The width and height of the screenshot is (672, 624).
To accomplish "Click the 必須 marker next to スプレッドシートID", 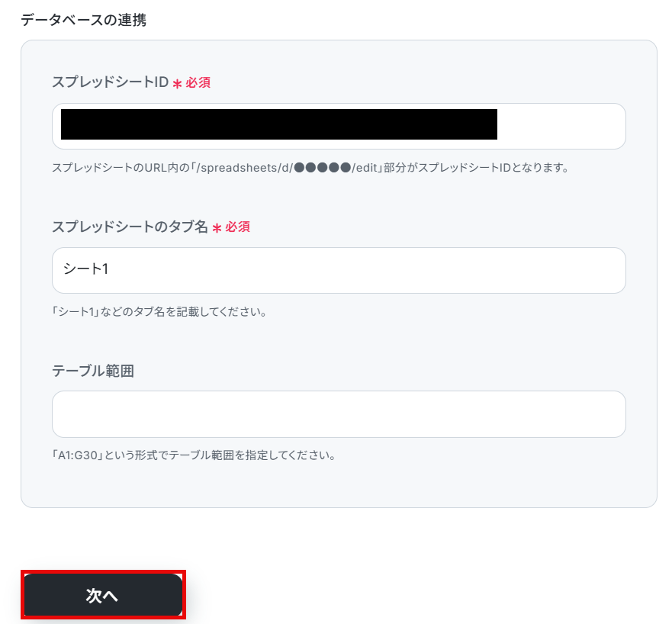I will (198, 82).
